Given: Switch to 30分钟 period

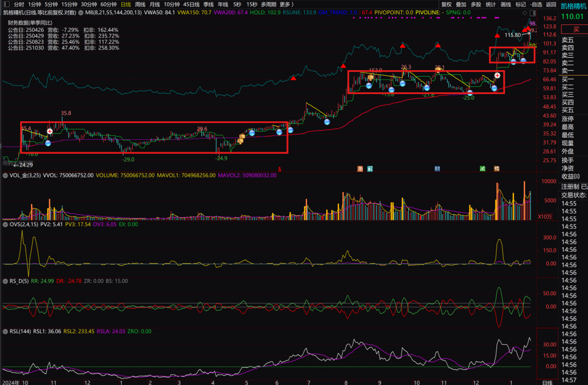Looking at the screenshot, I should click(89, 4).
